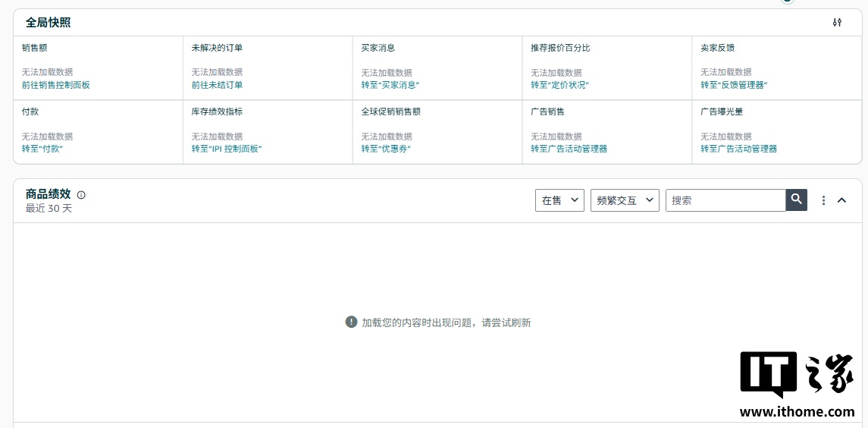Expand the 频繁交互 filter dropdown
The width and height of the screenshot is (868, 428).
tap(625, 200)
